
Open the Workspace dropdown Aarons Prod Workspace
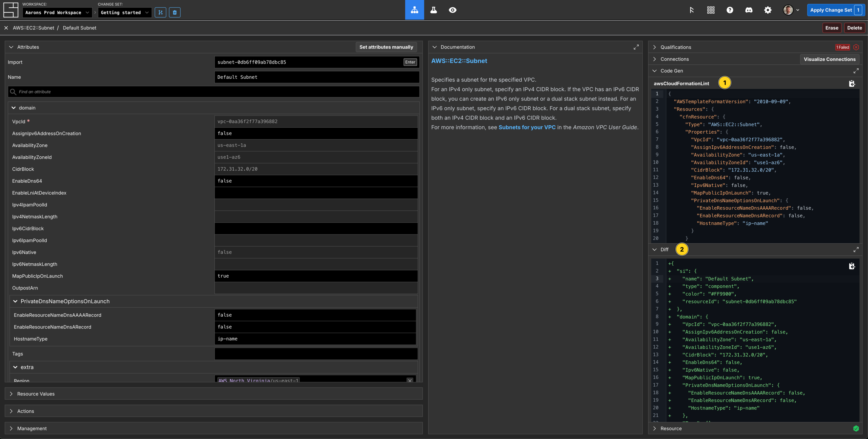click(x=57, y=12)
